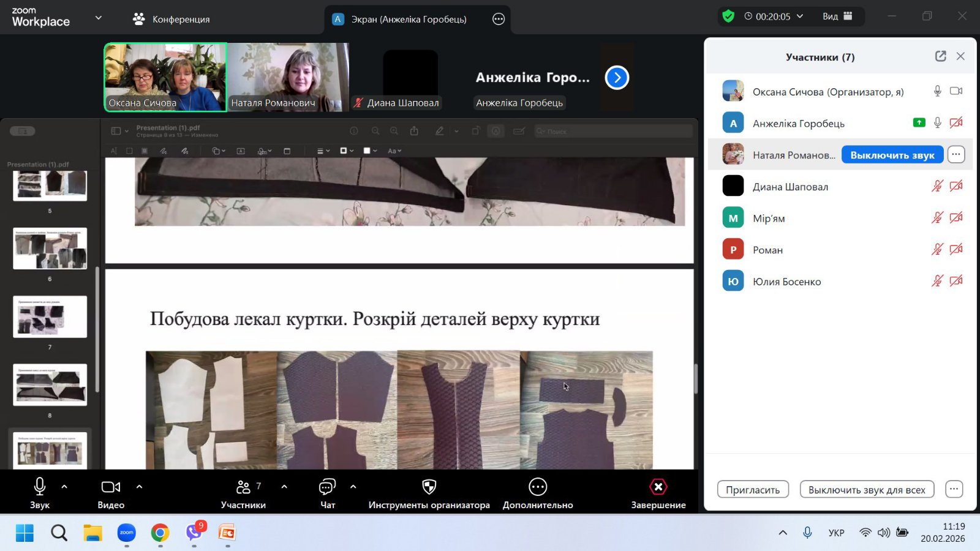
Task: Switch to the Конференция tab
Action: click(x=171, y=20)
